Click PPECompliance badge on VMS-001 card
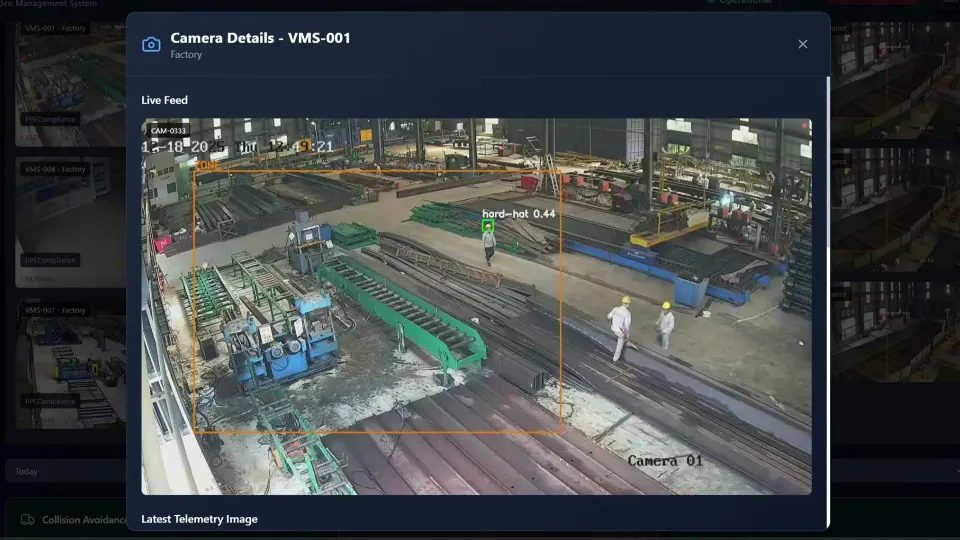 (50, 119)
